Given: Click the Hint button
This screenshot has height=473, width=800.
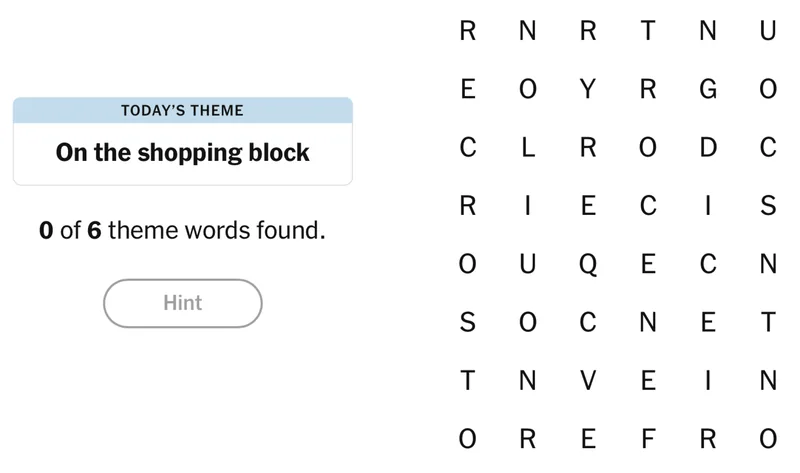Looking at the screenshot, I should click(182, 303).
